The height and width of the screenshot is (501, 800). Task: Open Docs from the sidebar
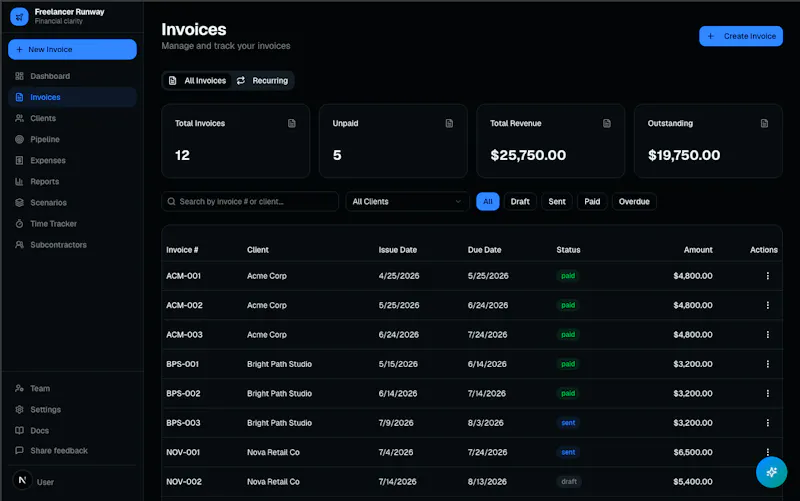coord(72,431)
